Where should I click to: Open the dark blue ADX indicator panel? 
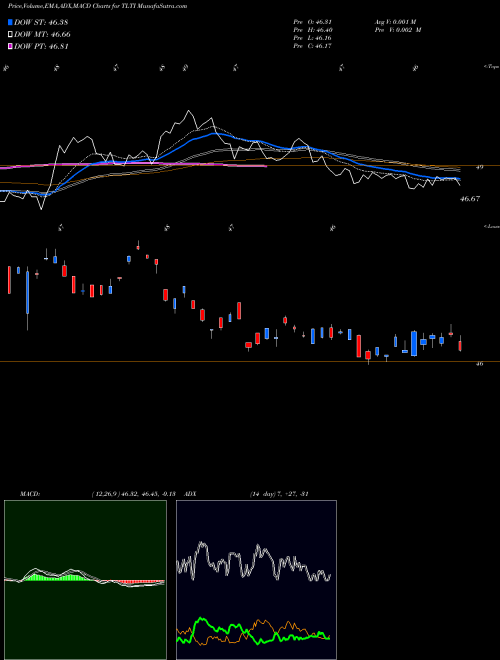click(256, 580)
